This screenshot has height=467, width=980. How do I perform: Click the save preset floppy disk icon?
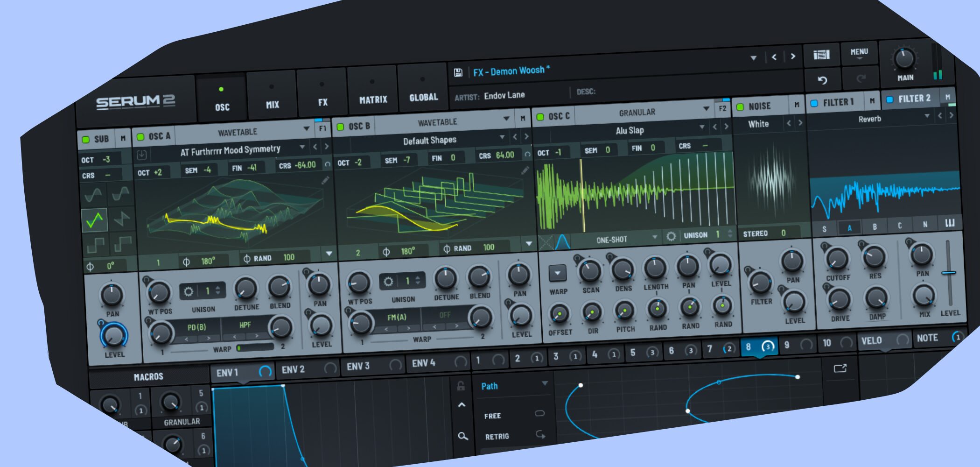[458, 72]
